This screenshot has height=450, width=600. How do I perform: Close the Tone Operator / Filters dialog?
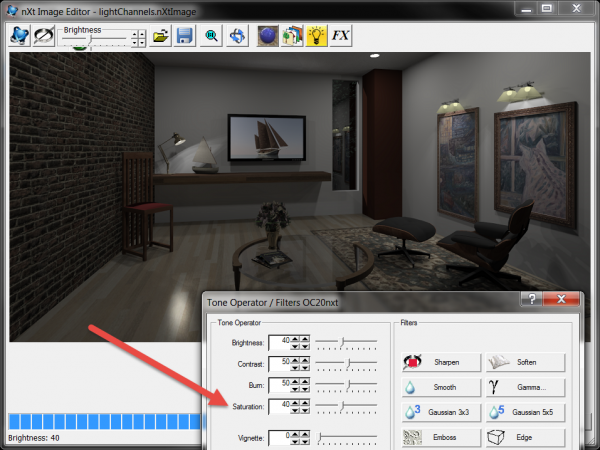[561, 299]
